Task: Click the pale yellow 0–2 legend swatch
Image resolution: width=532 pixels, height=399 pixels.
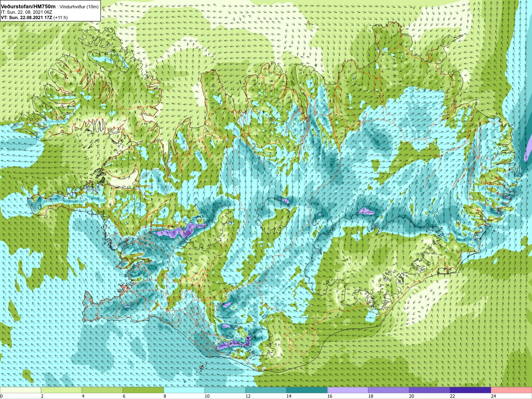Action: pyautogui.click(x=21, y=390)
